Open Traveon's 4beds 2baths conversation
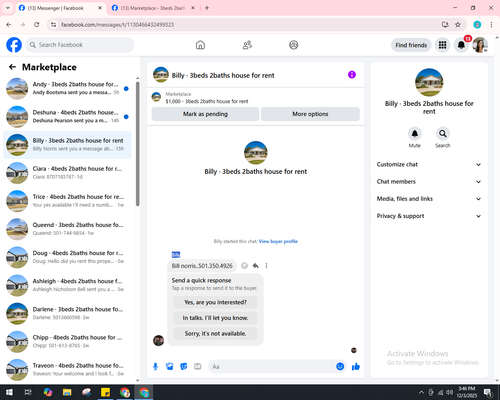 (x=67, y=370)
